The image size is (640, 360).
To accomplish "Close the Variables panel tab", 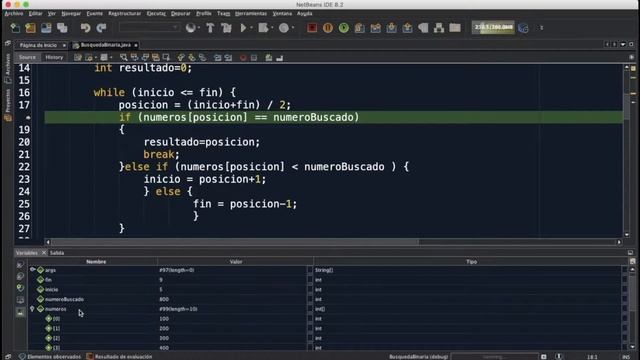I will coord(44,253).
